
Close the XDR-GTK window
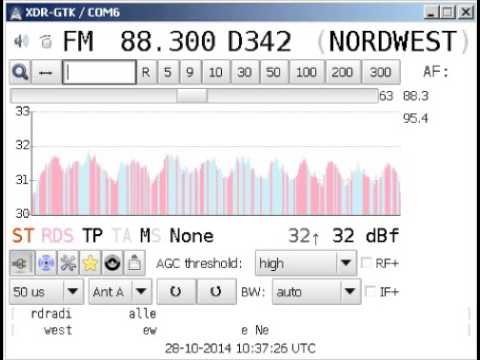pyautogui.click(x=466, y=13)
